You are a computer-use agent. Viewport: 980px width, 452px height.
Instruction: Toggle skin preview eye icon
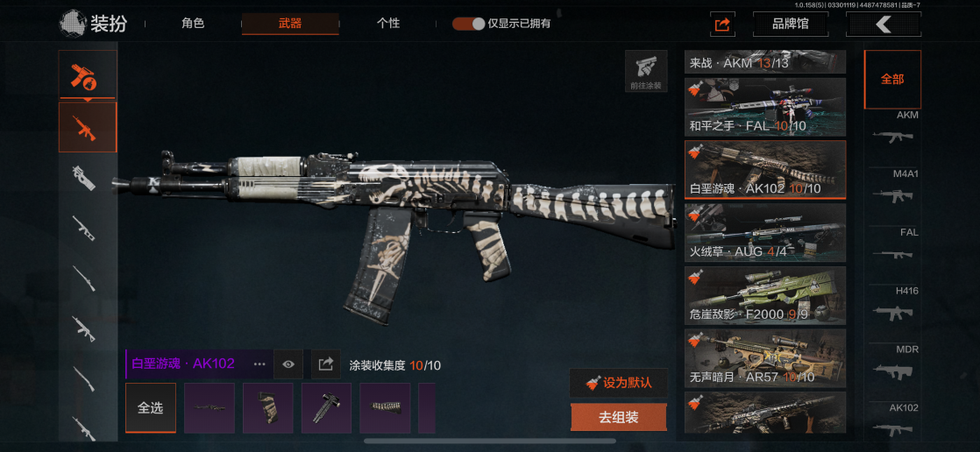click(288, 364)
